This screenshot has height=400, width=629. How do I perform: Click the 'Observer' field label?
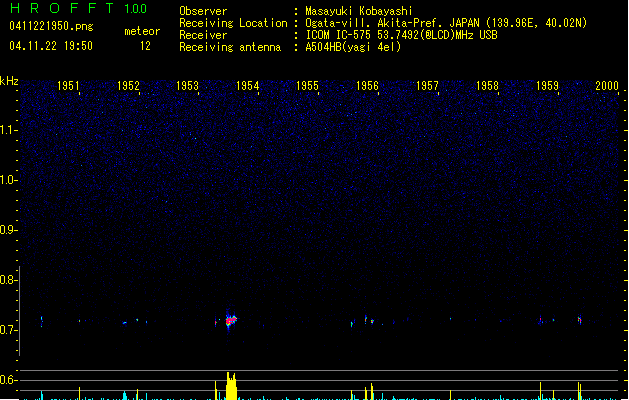point(203,11)
